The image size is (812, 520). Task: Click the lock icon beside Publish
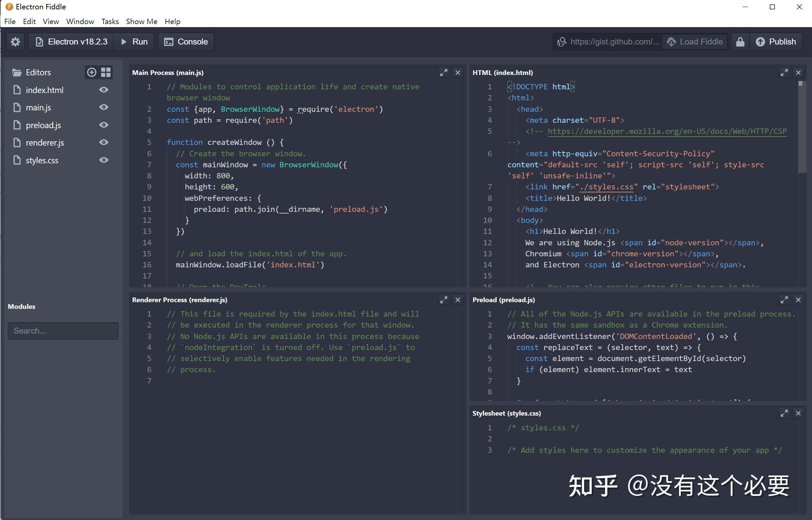point(740,42)
